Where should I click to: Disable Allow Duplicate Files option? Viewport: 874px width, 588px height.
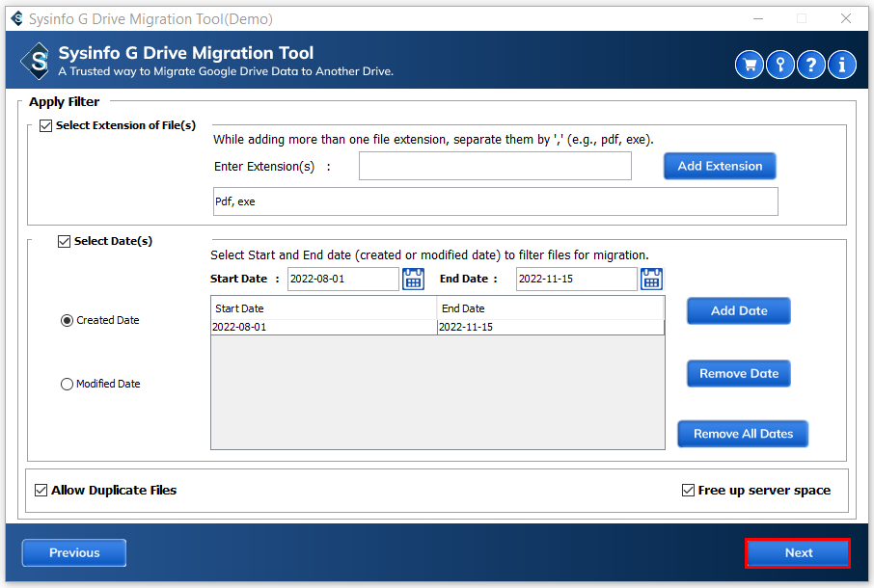[41, 490]
